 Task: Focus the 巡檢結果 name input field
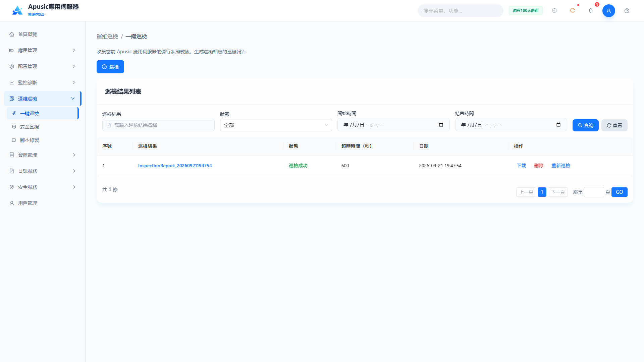158,125
